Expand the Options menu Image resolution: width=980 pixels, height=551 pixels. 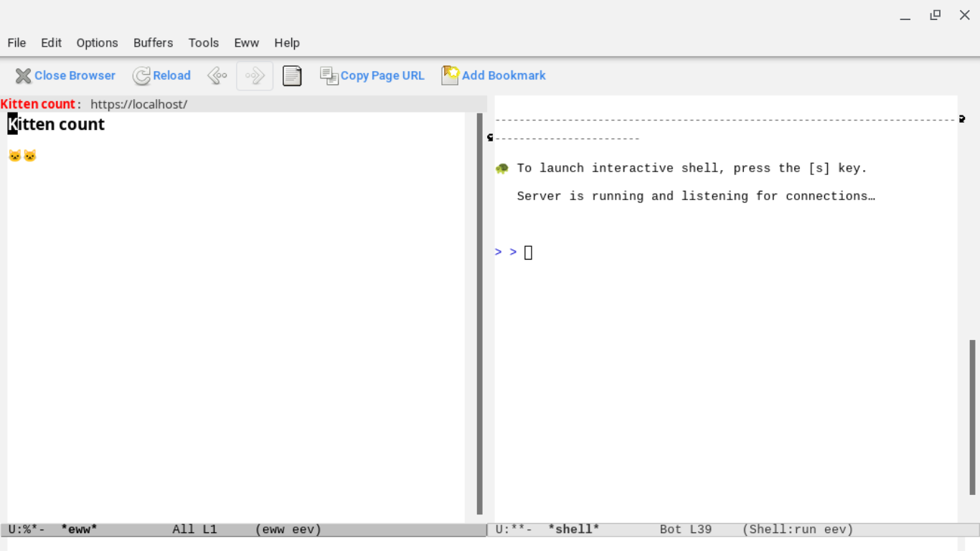tap(97, 43)
